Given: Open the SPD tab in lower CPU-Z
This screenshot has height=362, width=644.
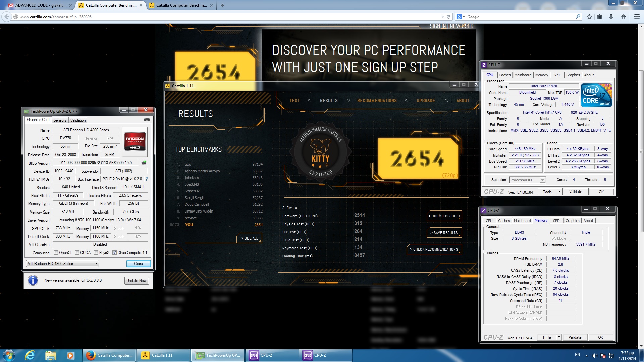Looking at the screenshot, I should 556,221.
